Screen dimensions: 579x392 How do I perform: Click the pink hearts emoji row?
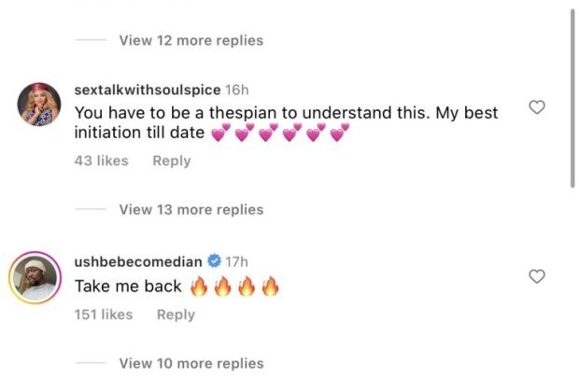pyautogui.click(x=280, y=134)
